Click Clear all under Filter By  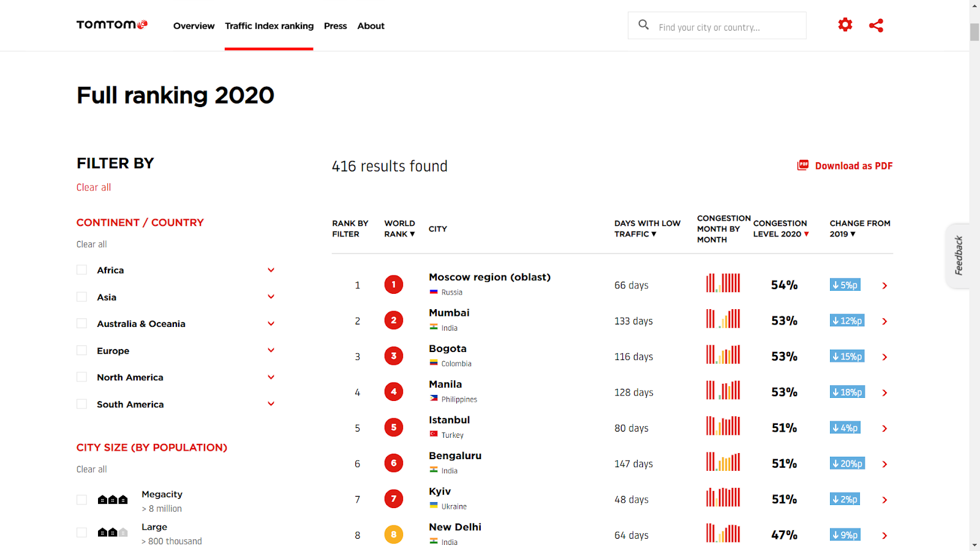94,187
